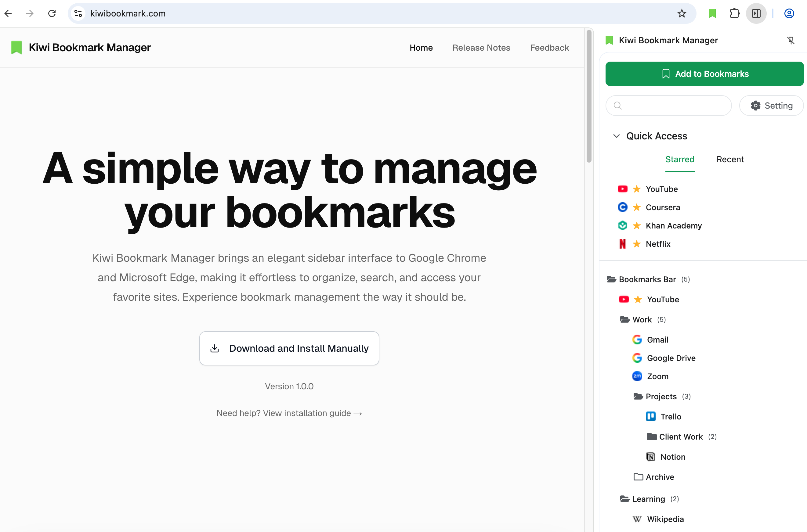Select the Netflix icon in Starred list
This screenshot has height=532, width=807.
coord(622,244)
